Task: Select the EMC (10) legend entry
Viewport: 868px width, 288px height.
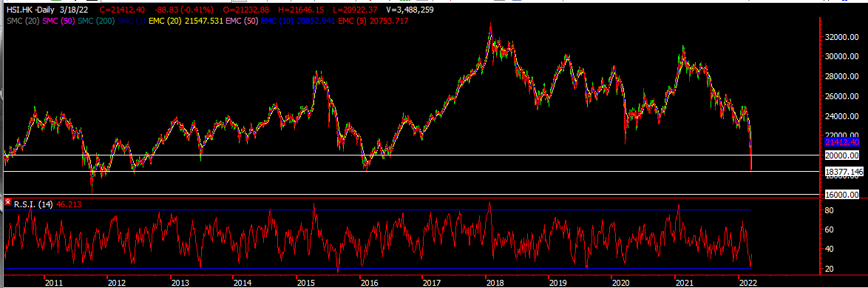Action: pyautogui.click(x=277, y=21)
